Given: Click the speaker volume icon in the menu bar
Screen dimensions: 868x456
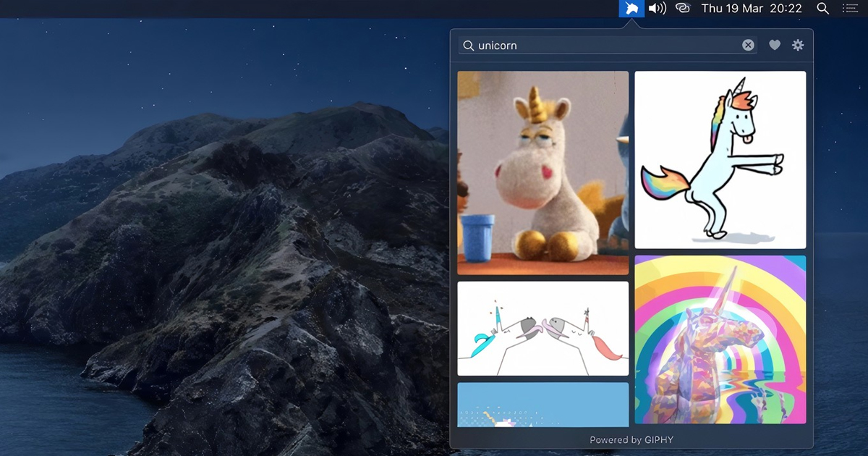Looking at the screenshot, I should click(x=657, y=8).
